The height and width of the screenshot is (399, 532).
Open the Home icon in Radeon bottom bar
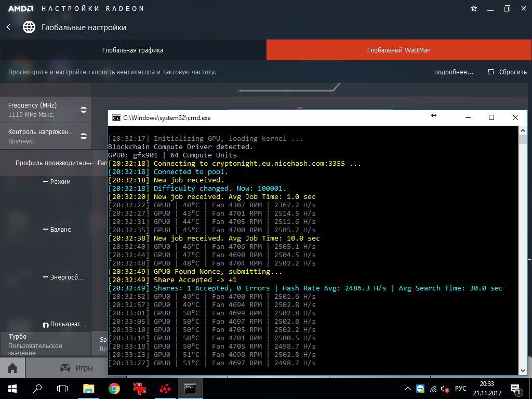click(12, 368)
